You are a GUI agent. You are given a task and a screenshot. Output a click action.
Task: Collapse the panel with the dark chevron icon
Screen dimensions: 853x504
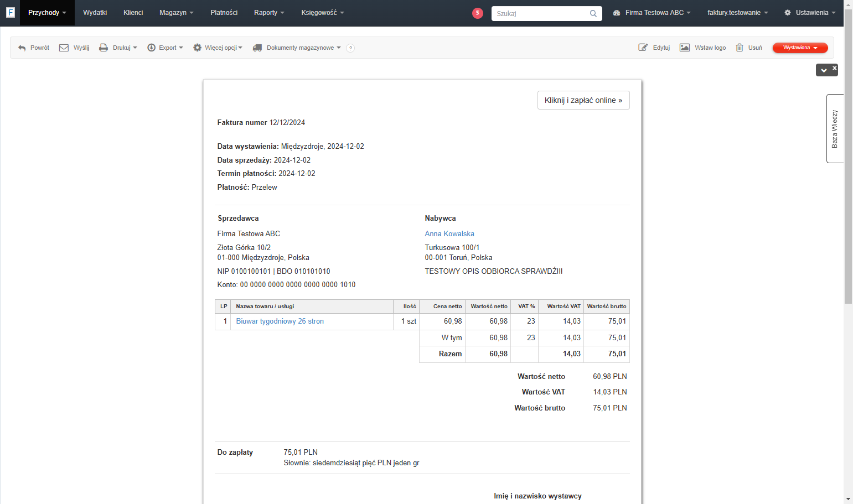point(824,70)
